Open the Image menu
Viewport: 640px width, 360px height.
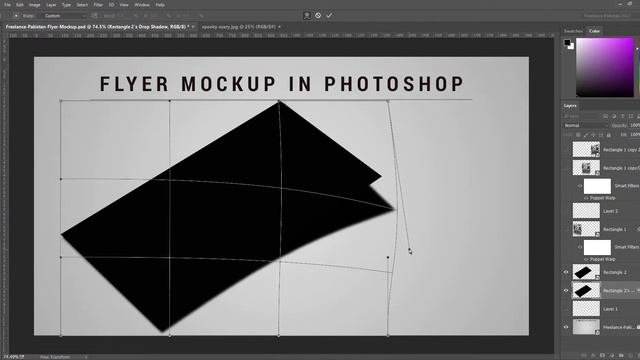tap(35, 5)
